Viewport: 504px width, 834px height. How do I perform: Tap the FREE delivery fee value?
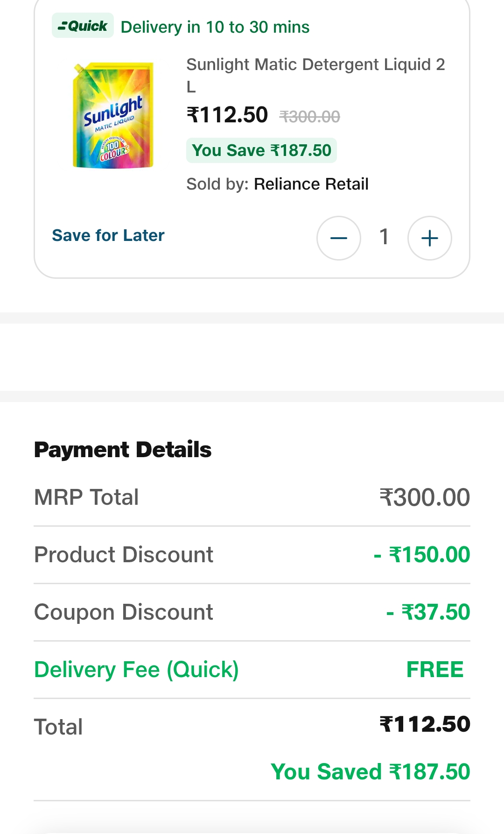(x=435, y=670)
